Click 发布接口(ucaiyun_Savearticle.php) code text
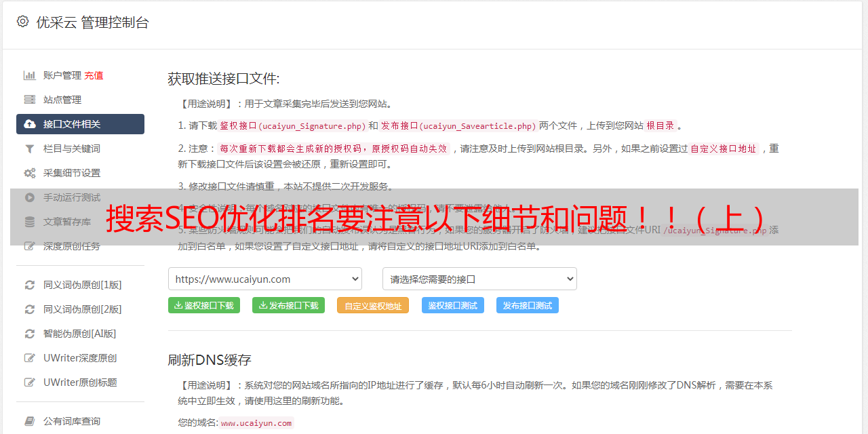Viewport: 868px width, 434px height. pos(458,125)
